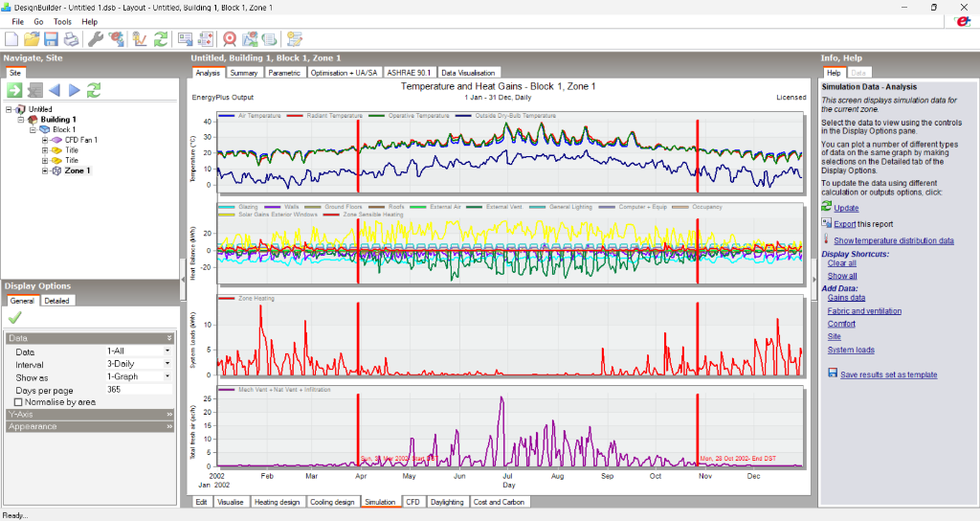
Task: Click the System loads link
Action: (851, 350)
